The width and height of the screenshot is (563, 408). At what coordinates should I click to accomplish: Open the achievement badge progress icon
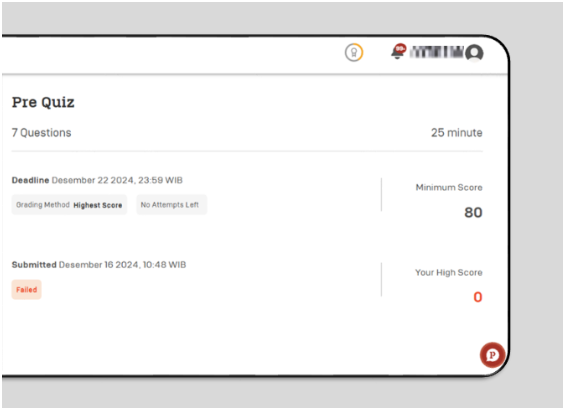click(354, 52)
